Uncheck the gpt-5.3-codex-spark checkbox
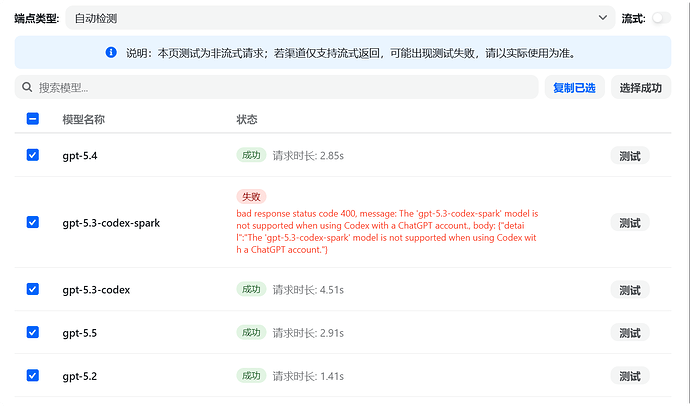Viewport: 690px width, 406px height. click(33, 222)
